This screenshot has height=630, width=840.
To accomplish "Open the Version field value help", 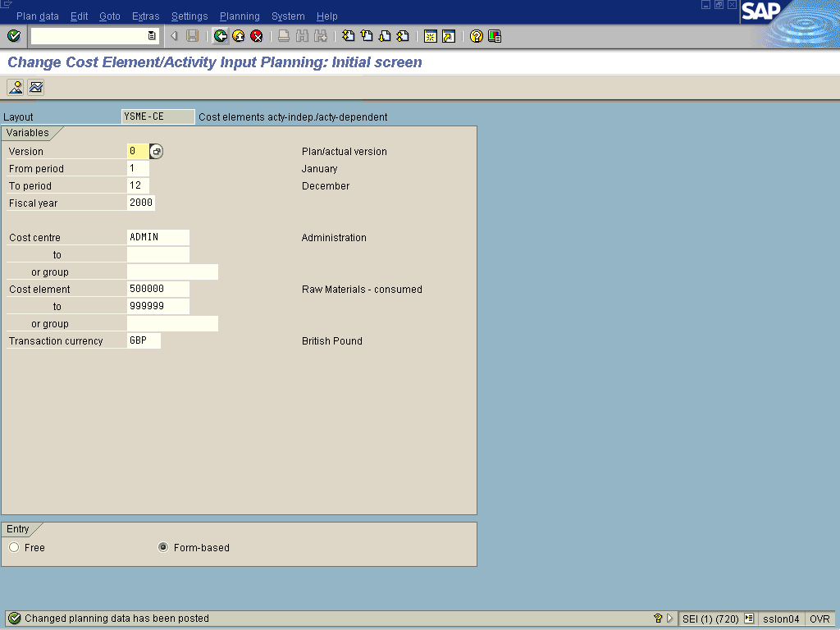I will [157, 152].
